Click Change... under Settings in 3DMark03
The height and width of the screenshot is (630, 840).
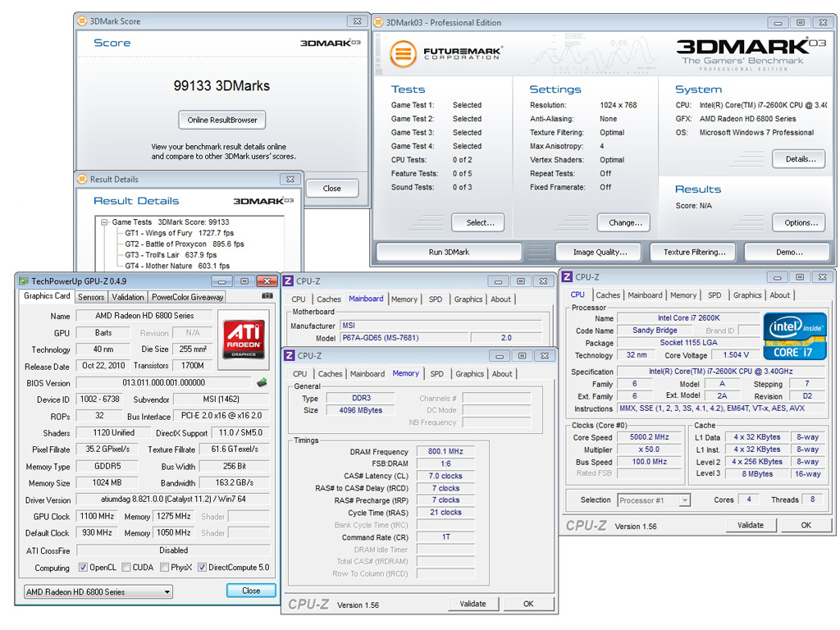pyautogui.click(x=623, y=222)
